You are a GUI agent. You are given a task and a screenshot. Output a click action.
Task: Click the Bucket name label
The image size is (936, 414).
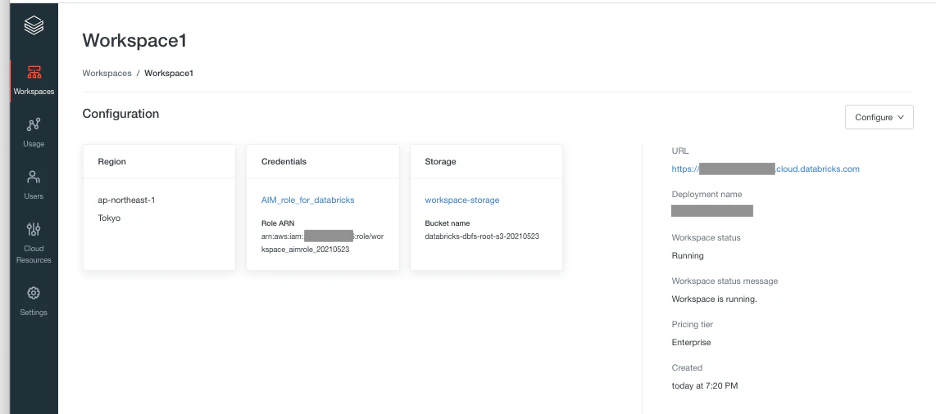447,223
